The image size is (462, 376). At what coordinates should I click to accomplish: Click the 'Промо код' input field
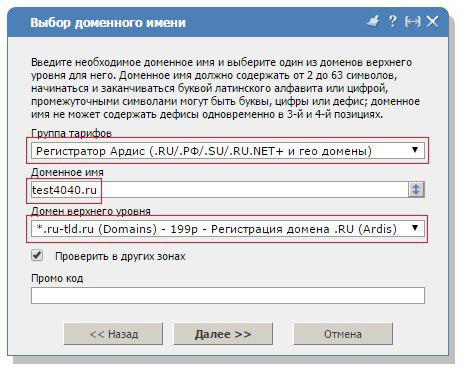228,295
